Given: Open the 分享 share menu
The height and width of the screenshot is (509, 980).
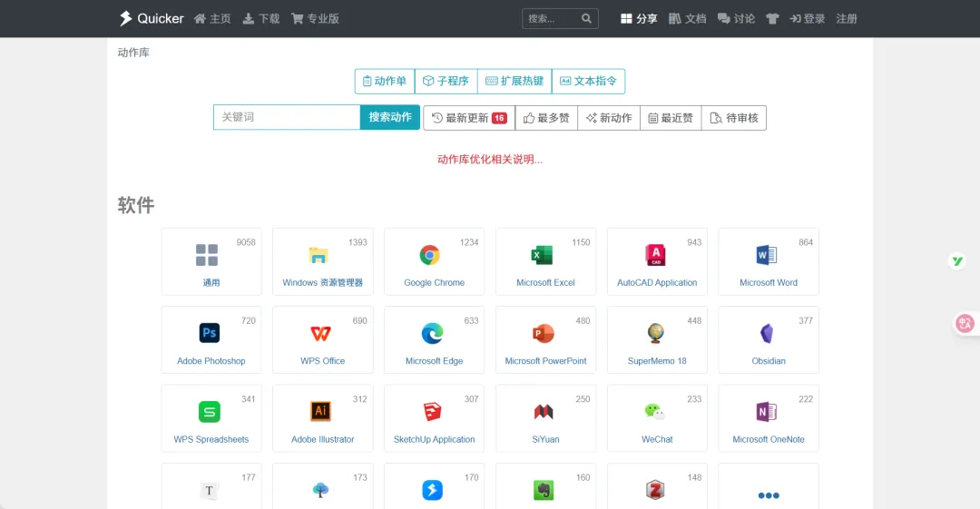Looking at the screenshot, I should coord(639,19).
